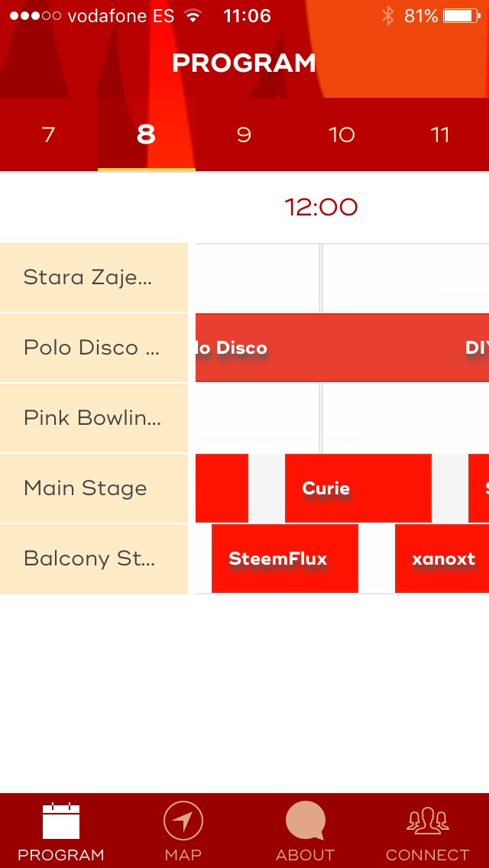Tap the Bluetooth status icon
Screen dimensions: 489x868
pos(388,16)
